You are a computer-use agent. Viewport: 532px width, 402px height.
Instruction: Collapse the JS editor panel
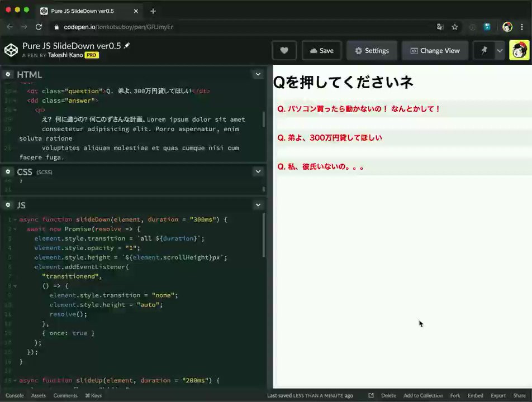[x=258, y=205]
